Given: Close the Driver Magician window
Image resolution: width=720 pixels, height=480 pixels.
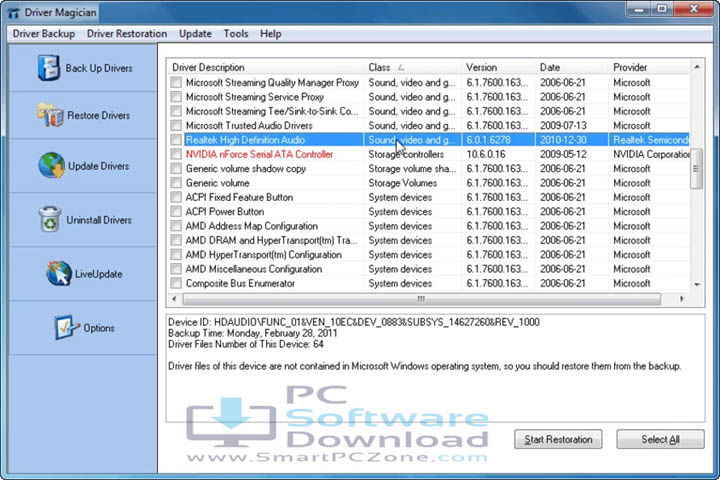Looking at the screenshot, I should coord(693,9).
